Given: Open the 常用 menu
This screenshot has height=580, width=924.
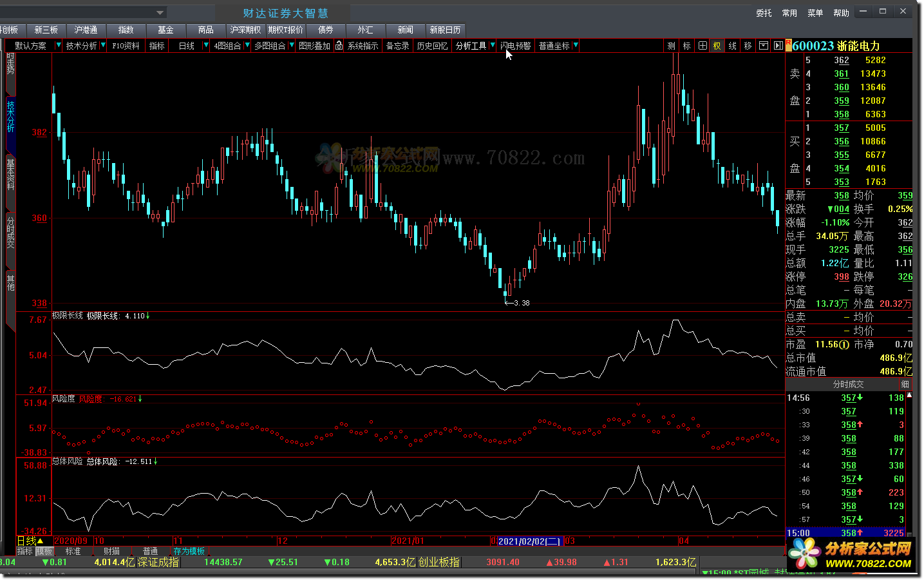Looking at the screenshot, I should point(789,13).
